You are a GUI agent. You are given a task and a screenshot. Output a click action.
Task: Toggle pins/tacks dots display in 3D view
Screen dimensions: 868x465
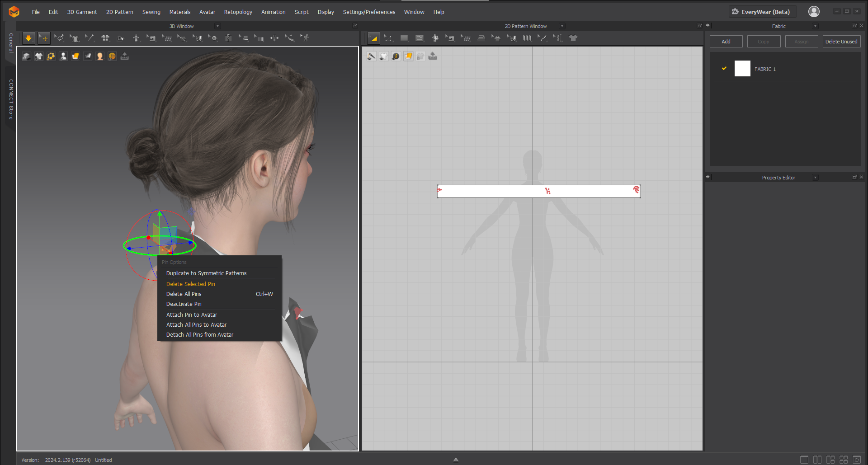click(x=51, y=56)
